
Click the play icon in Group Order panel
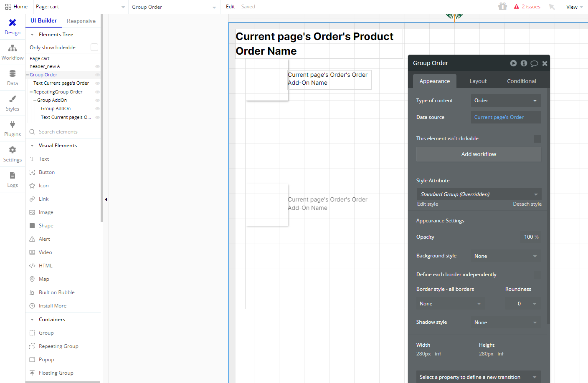coord(513,63)
